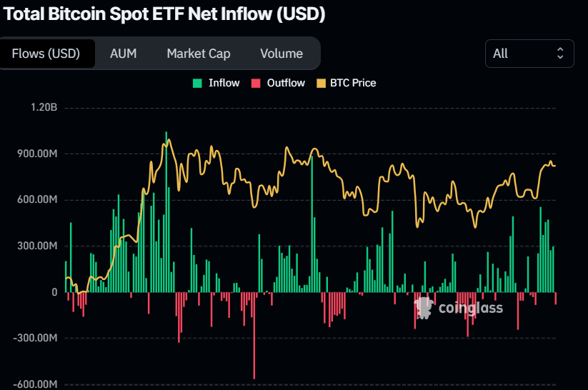Click the 0 y-axis baseline label
588x390 pixels.
pos(54,292)
